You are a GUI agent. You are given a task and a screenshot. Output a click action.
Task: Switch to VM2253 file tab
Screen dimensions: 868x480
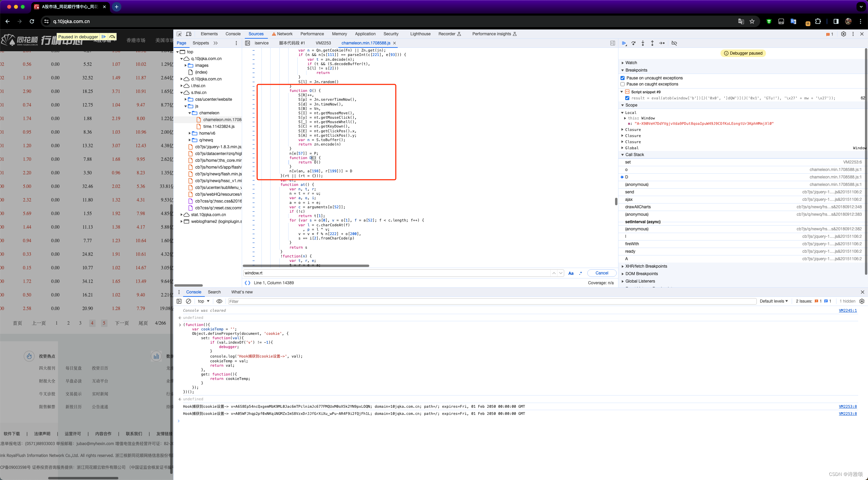[x=323, y=43]
